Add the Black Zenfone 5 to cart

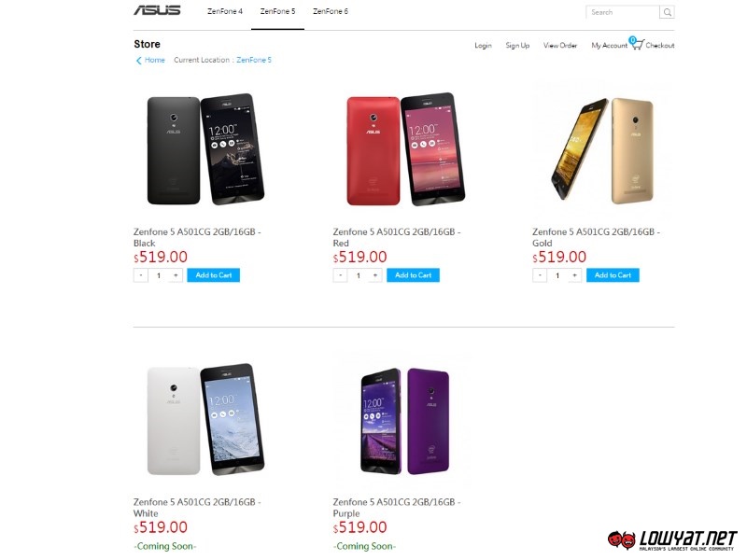tap(214, 275)
